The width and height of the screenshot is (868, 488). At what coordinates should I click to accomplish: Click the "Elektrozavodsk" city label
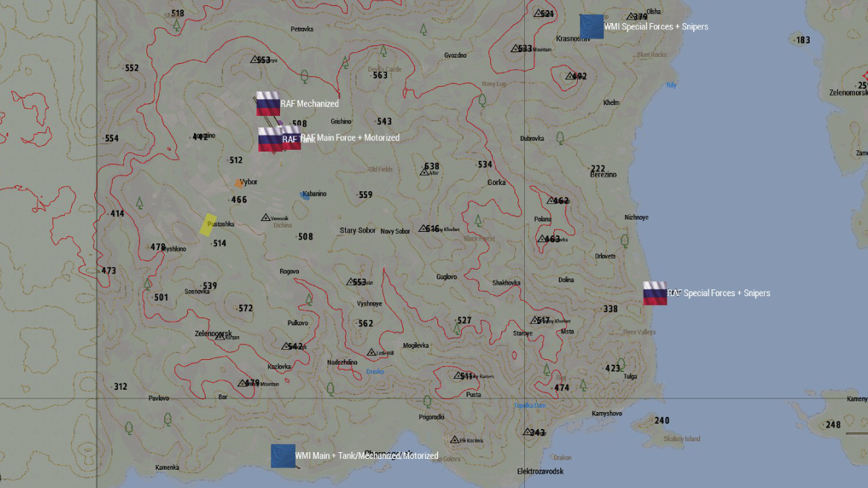[540, 471]
